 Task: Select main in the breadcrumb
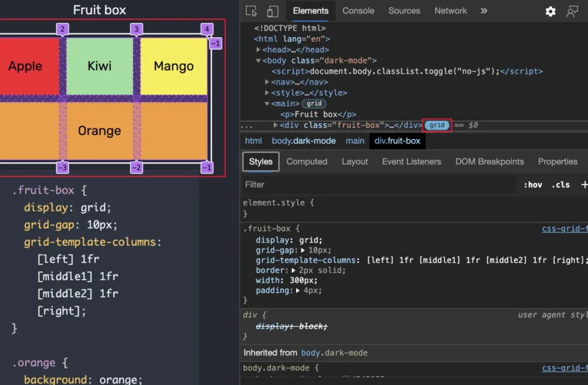coord(355,141)
